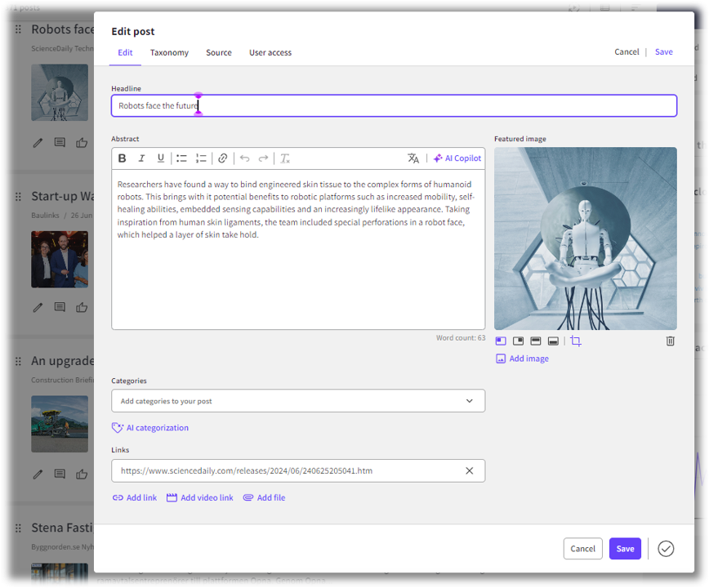Open the User access tab
The image size is (709, 588).
pos(270,52)
